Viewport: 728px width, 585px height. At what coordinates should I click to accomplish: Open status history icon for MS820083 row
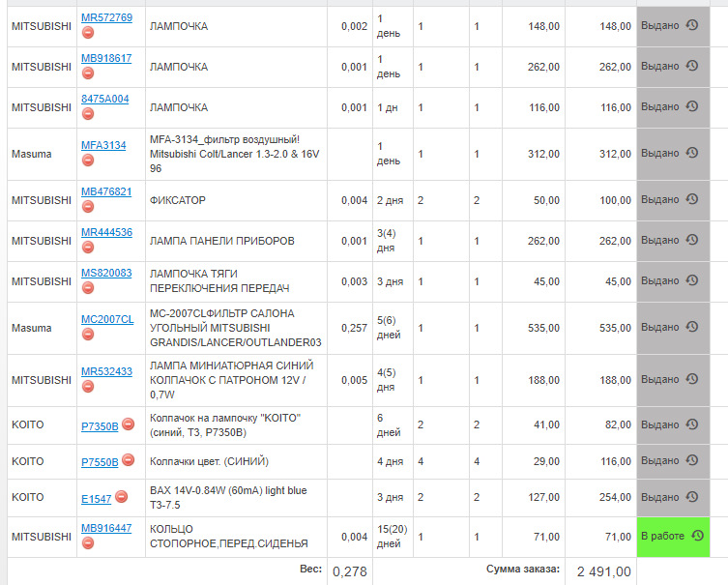click(x=692, y=280)
